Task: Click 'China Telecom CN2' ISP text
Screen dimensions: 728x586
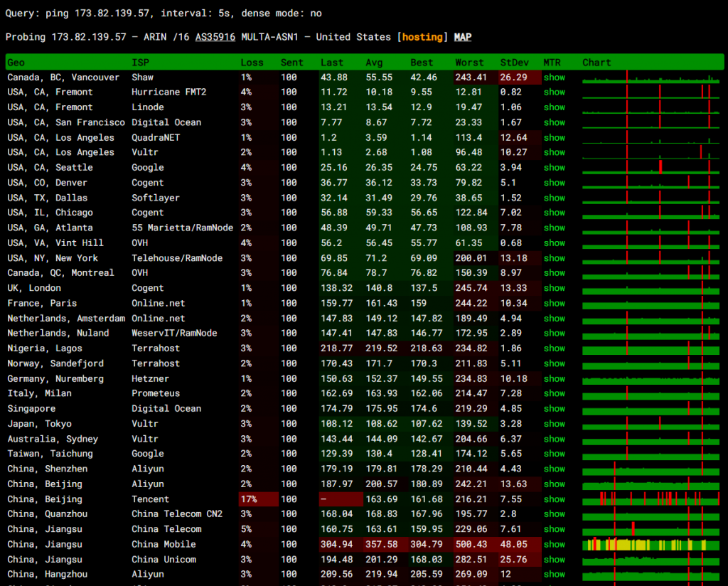Action: (177, 514)
